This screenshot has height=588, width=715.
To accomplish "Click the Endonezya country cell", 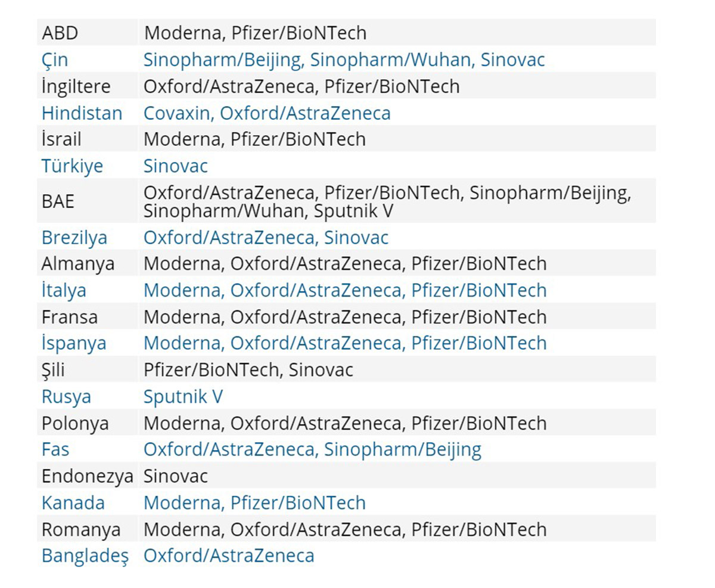I will coord(88,475).
